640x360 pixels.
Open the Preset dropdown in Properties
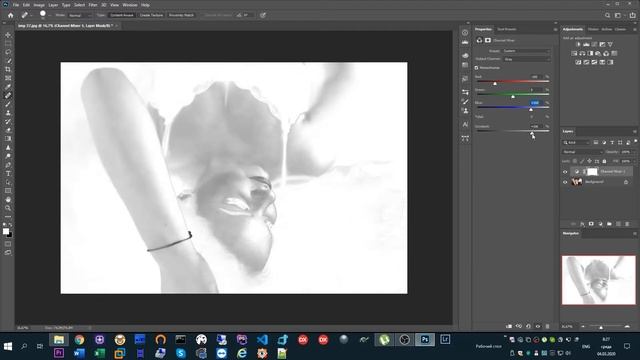pos(526,51)
